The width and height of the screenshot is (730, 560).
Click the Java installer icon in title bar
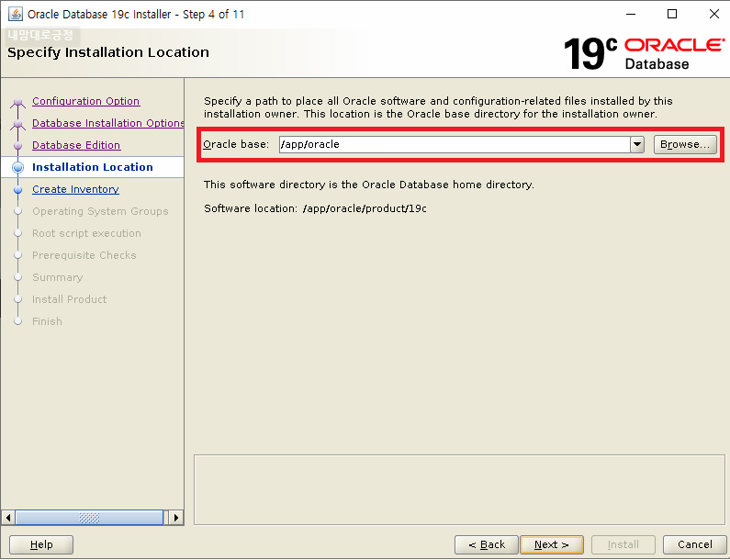[16, 14]
